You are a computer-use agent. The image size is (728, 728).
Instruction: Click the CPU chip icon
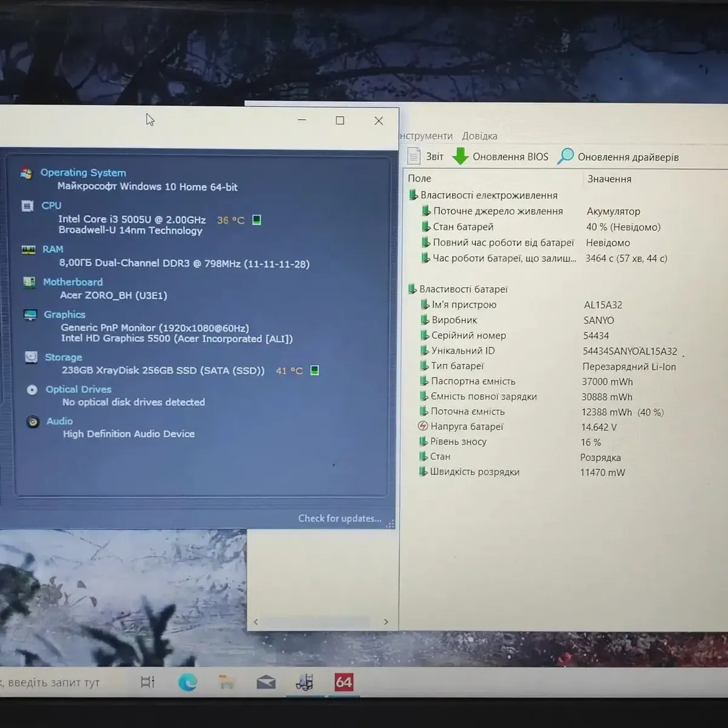click(x=27, y=206)
